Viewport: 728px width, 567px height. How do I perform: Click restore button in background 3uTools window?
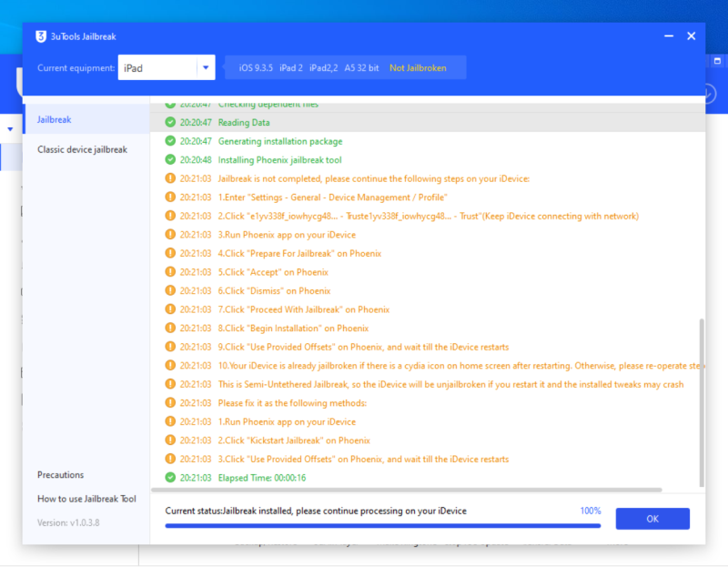pos(717,61)
